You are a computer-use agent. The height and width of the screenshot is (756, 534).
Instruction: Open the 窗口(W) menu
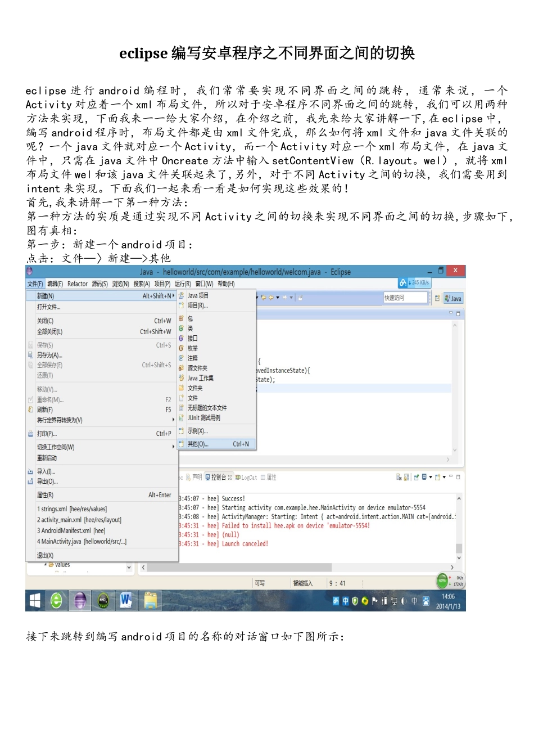pyautogui.click(x=204, y=284)
